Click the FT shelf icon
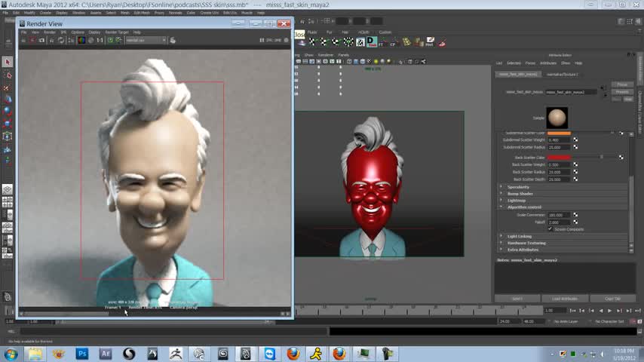Viewport: 644px width, 362px height. point(383,42)
